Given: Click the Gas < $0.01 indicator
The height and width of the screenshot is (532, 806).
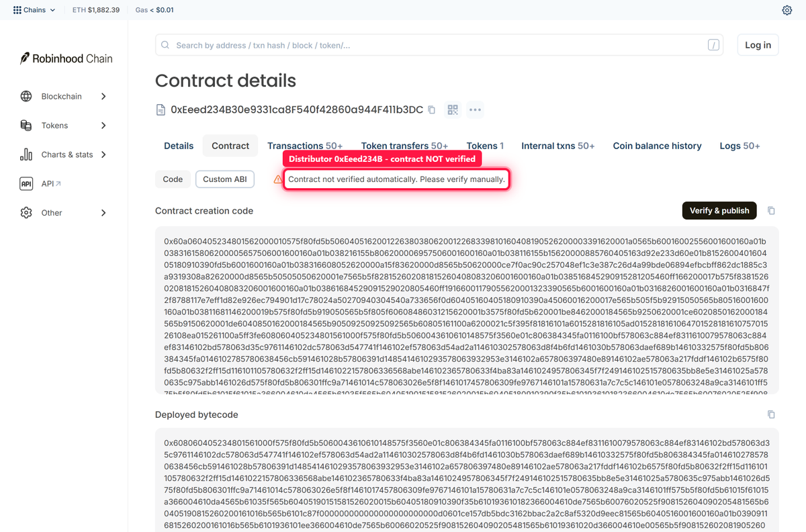Looking at the screenshot, I should 154,10.
